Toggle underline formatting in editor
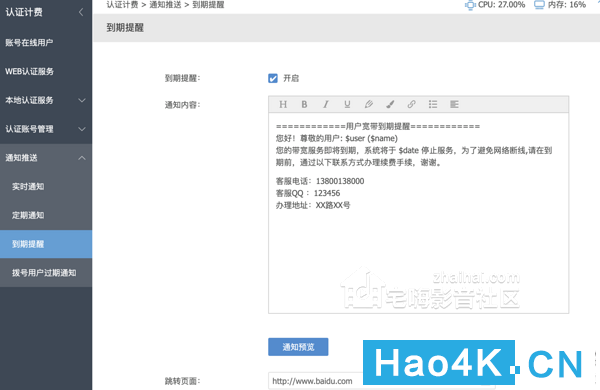This screenshot has height=390, width=600. [347, 104]
